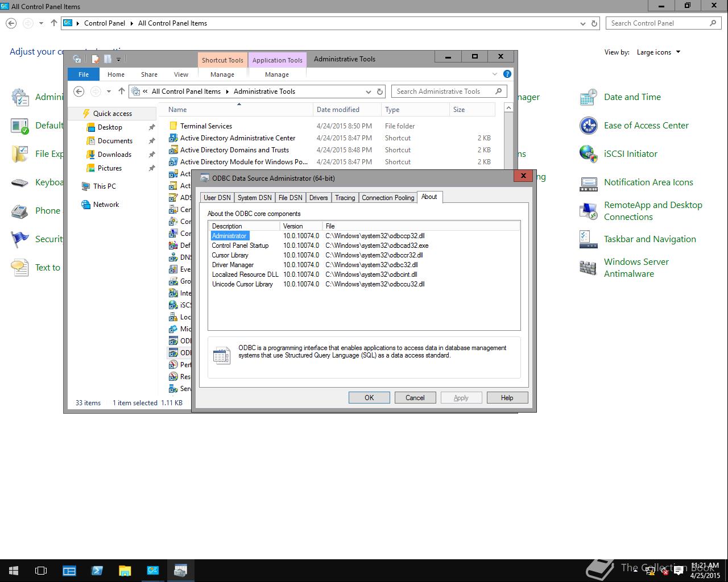Click Help in ODBC dialog
Screen dimensions: 728x582
(x=507, y=398)
